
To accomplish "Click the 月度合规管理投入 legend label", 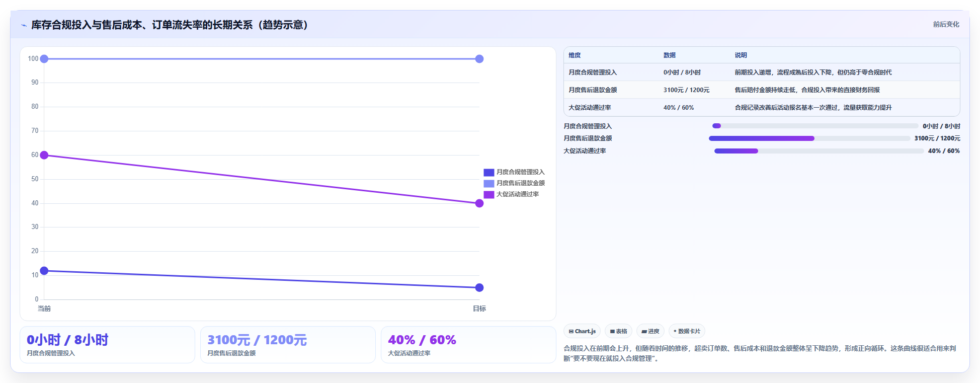I will click(x=520, y=172).
